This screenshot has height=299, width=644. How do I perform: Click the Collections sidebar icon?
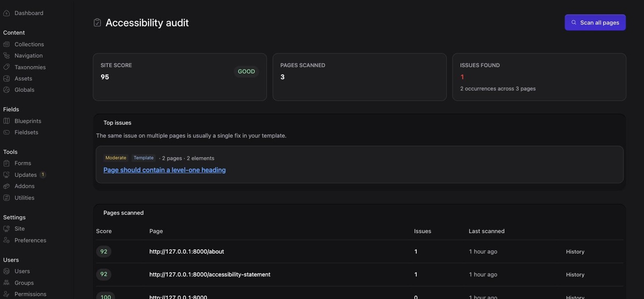point(6,44)
